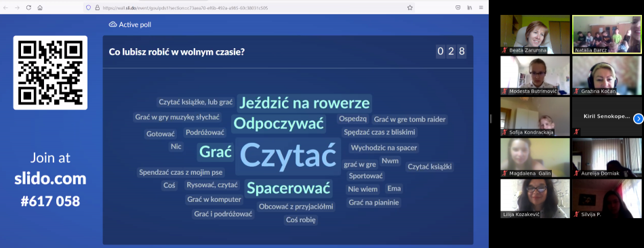
Task: Select Natalia Barcz video thumbnail
Action: (607, 35)
